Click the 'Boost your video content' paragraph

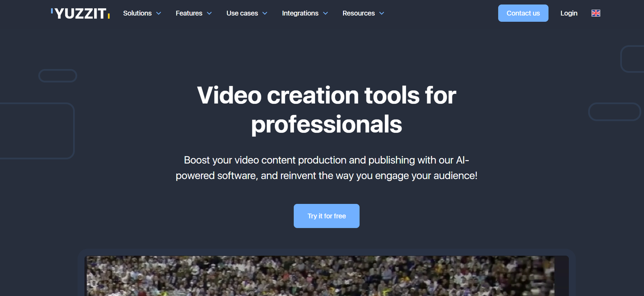(326, 168)
